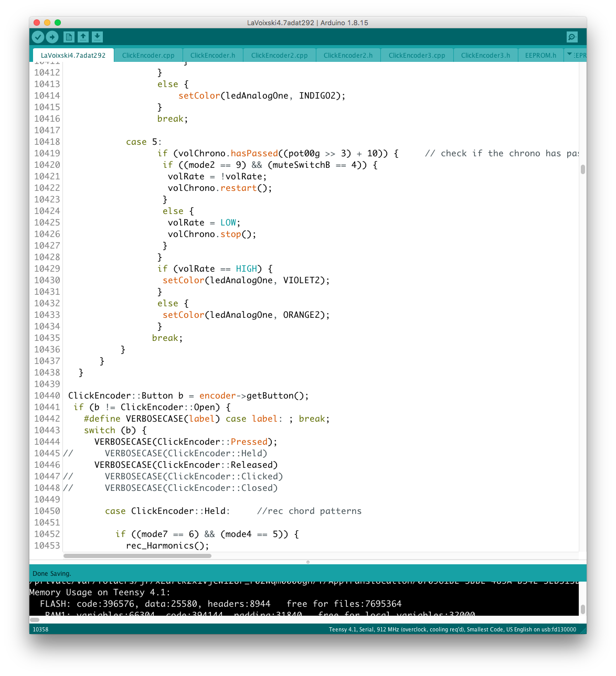The width and height of the screenshot is (616, 676).
Task: Click 'volRate = LOW;' in the code
Action: pos(204,222)
